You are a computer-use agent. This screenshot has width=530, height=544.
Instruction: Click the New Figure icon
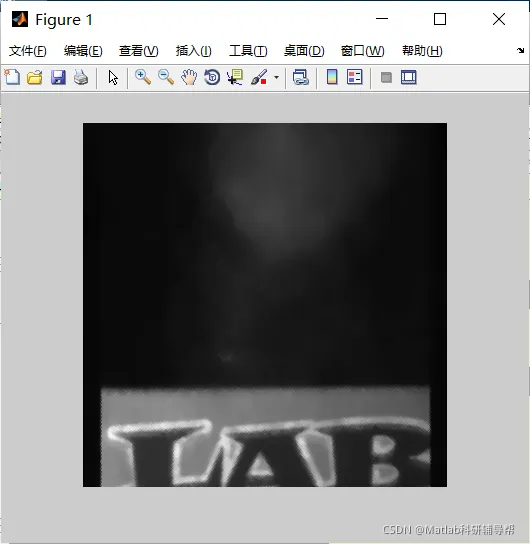[12, 77]
